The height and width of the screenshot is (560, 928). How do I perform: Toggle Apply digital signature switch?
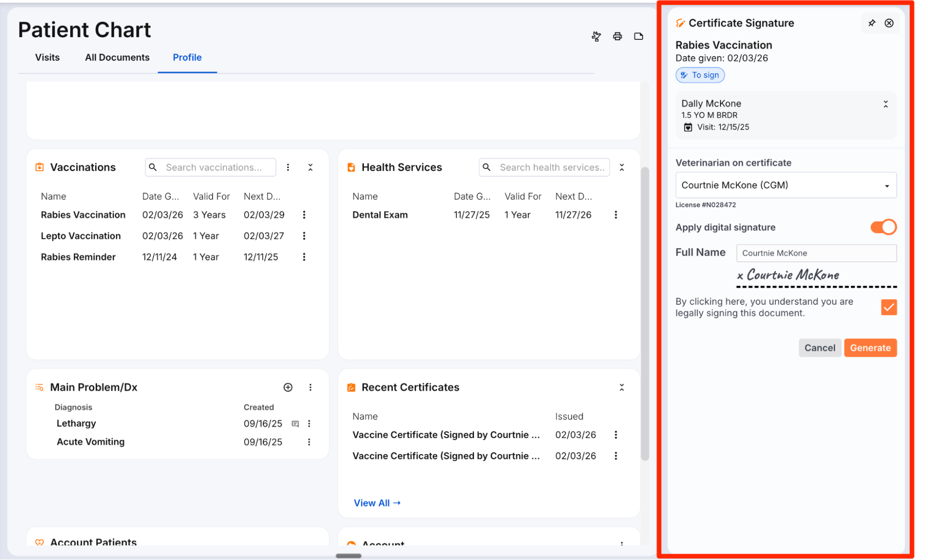pyautogui.click(x=883, y=227)
